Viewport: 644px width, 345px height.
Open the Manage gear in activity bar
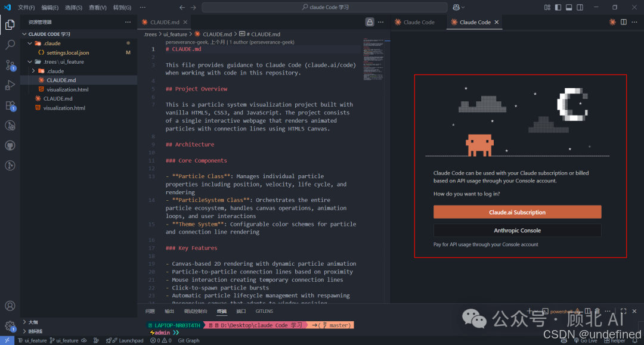[x=10, y=326]
